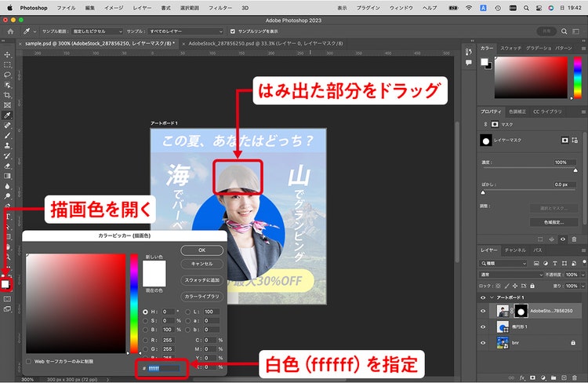This screenshot has width=588, height=383.
Task: Open the サンプル すべてのレイヤー dropdown
Action: pyautogui.click(x=186, y=31)
